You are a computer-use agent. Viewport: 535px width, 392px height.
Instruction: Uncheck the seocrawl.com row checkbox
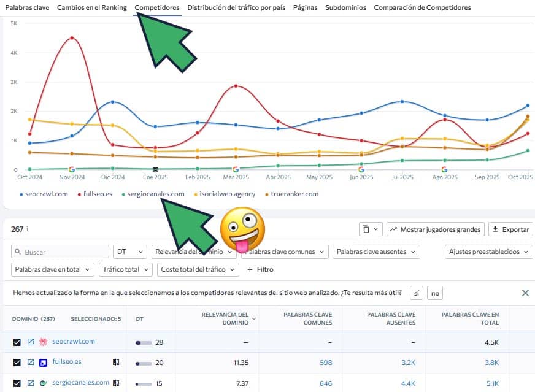17,342
